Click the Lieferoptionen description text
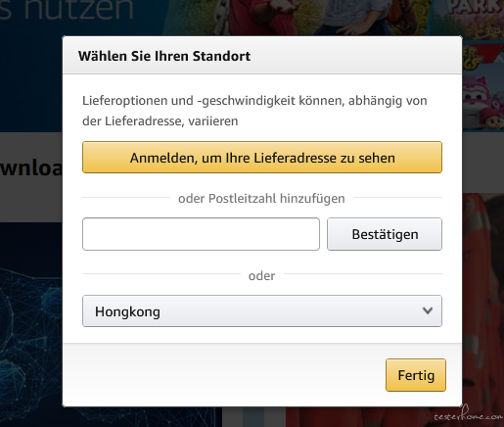Screen dimensions: 504x427 point(254,111)
